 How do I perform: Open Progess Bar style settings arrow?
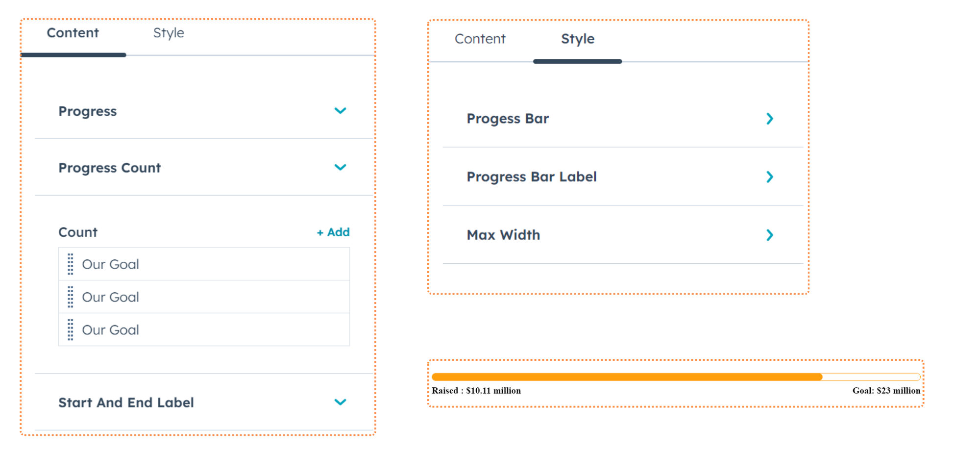pyautogui.click(x=769, y=119)
